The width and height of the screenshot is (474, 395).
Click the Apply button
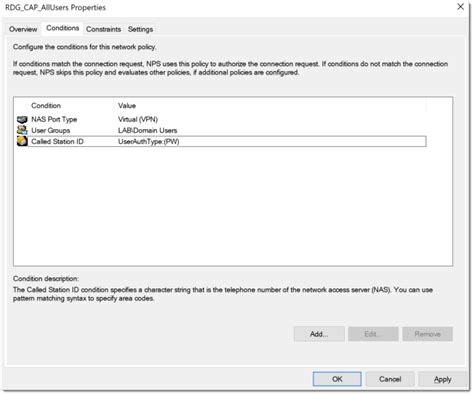442,379
